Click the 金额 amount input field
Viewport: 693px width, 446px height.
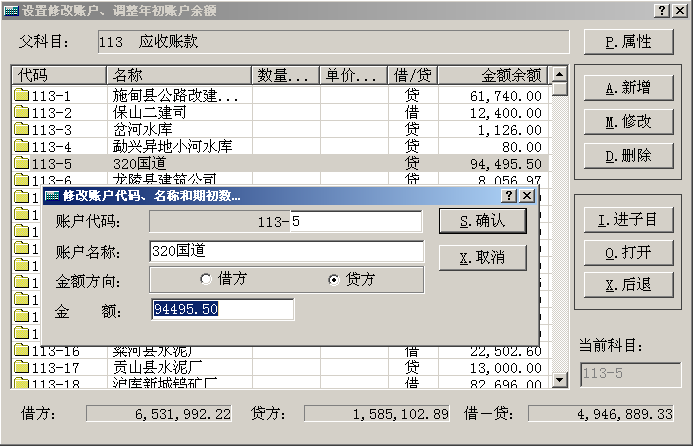point(222,309)
